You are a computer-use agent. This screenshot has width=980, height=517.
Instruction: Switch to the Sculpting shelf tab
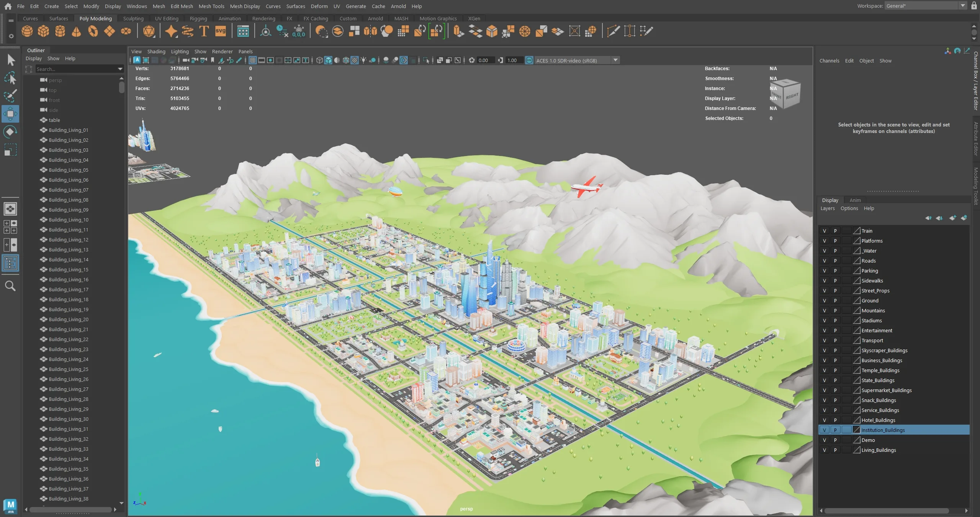coord(133,18)
